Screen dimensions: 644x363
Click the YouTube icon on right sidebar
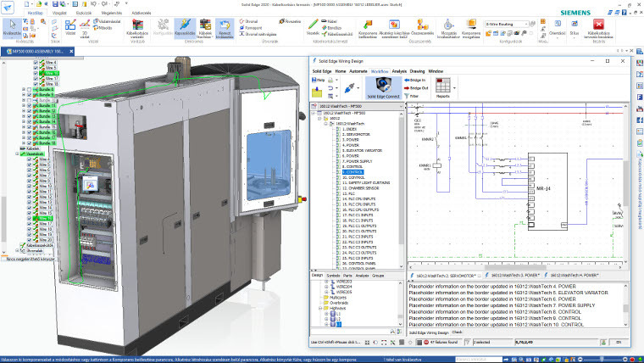coord(640,109)
